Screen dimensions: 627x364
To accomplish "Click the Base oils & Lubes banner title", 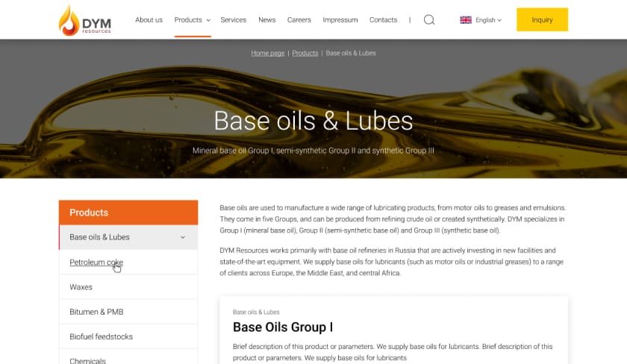I will [x=313, y=121].
